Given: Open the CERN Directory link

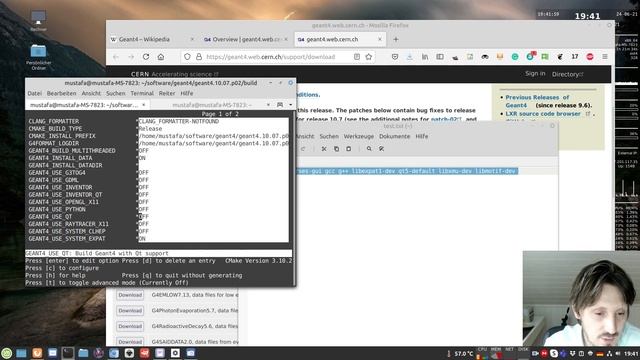Looking at the screenshot, I should [x=567, y=74].
